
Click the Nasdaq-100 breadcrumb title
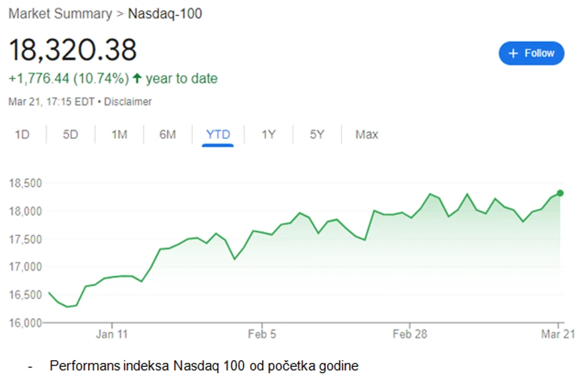[x=165, y=13]
